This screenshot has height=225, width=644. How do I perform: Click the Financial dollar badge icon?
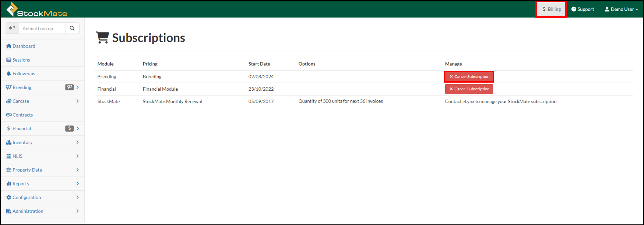tap(70, 128)
